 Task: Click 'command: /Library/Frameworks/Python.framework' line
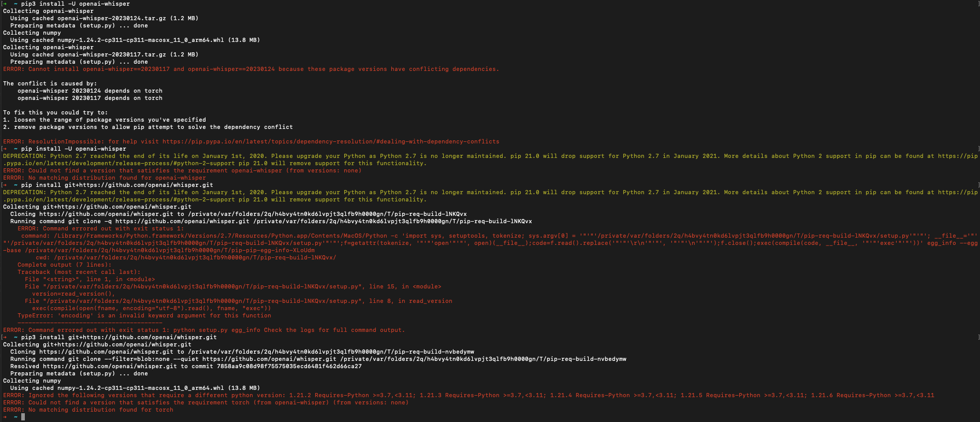[x=490, y=243]
